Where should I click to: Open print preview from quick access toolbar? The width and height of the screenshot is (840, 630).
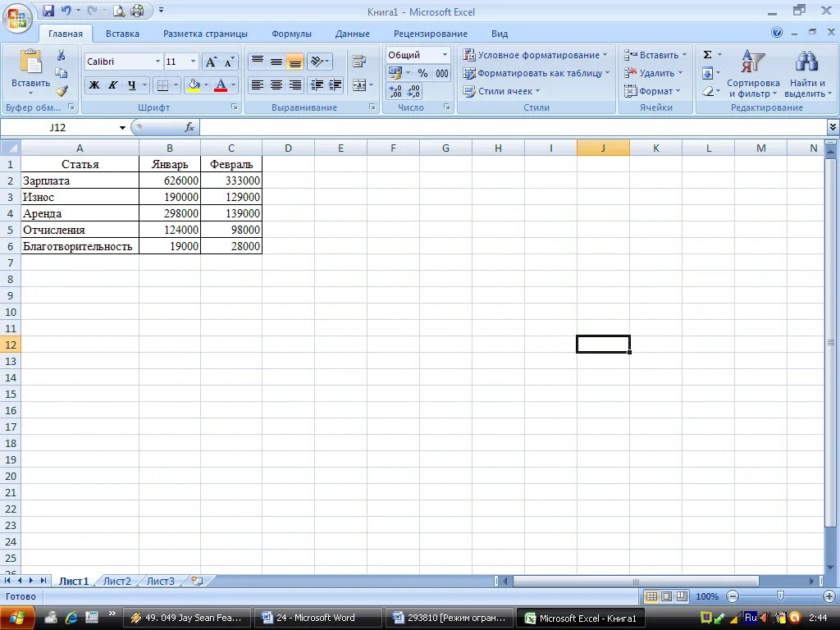[x=119, y=10]
